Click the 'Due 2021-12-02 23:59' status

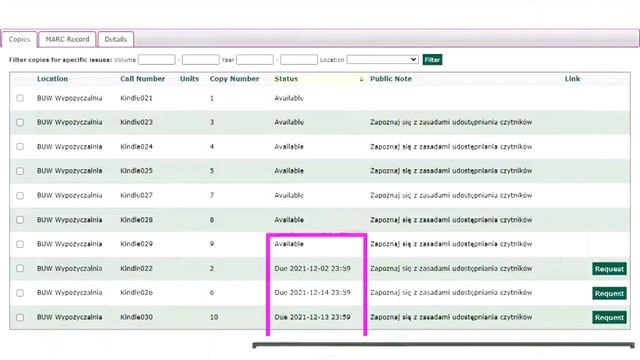[x=312, y=268]
